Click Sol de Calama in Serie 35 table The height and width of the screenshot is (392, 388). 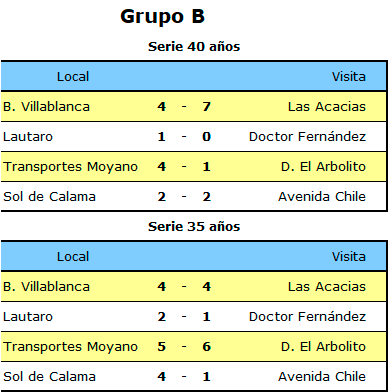pos(49,377)
